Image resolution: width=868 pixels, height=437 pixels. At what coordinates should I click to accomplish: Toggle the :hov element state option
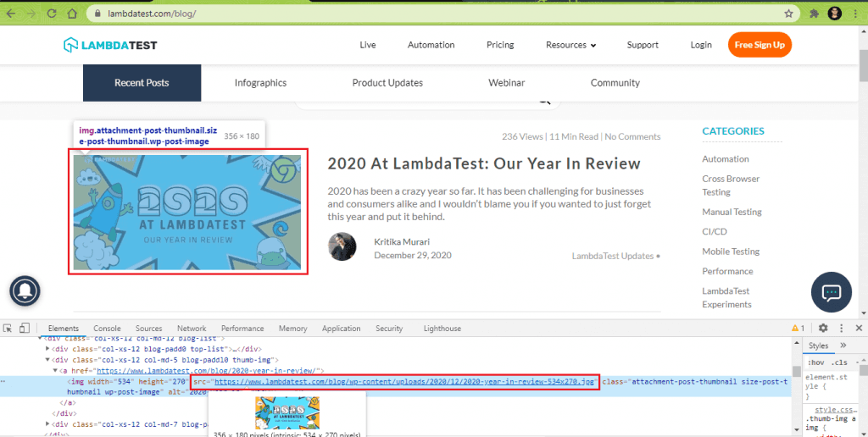point(816,362)
